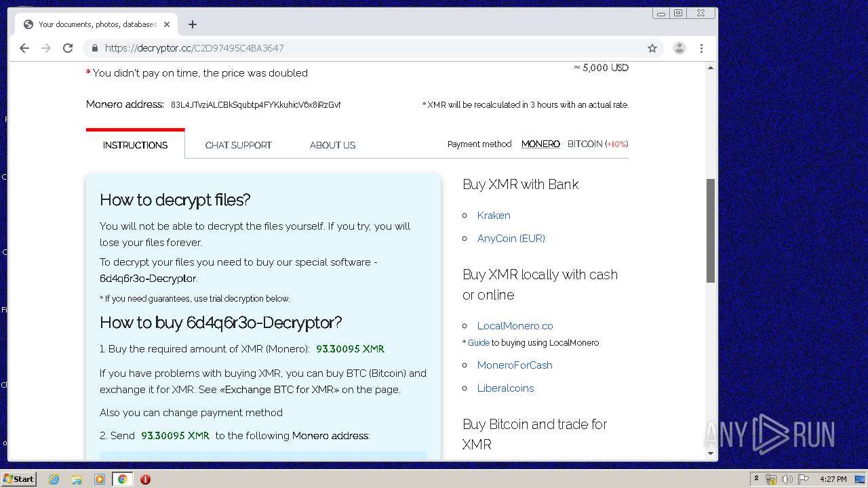Choose BITCOIN (+10%) payment method
This screenshot has height=488, width=868.
[x=597, y=144]
